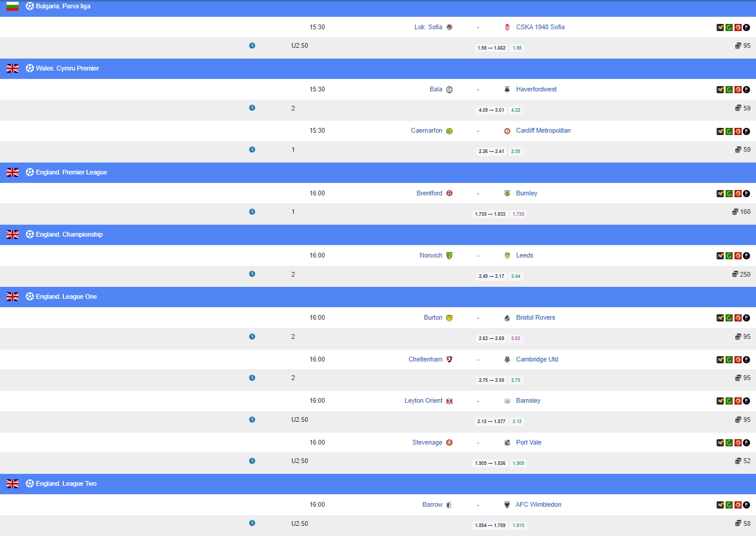Click odds movement 2.49 — 2.17
Screen dimensions: 756x536
pos(491,276)
